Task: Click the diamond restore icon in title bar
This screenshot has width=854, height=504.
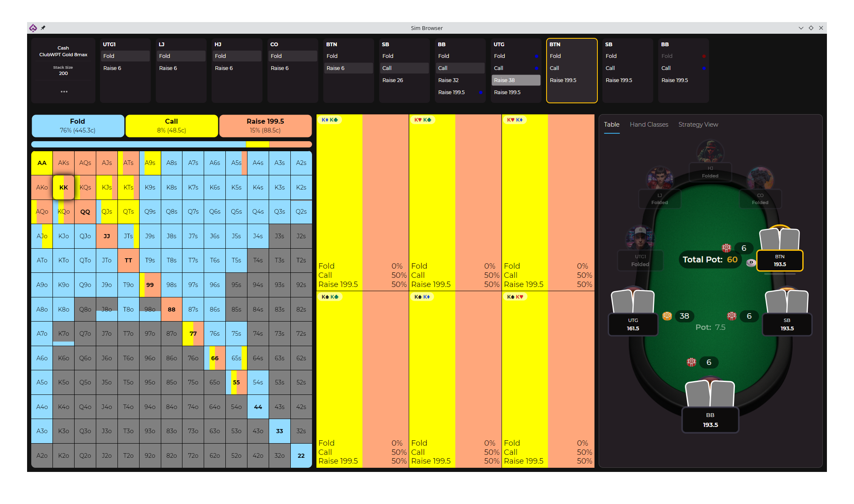Action: (811, 28)
